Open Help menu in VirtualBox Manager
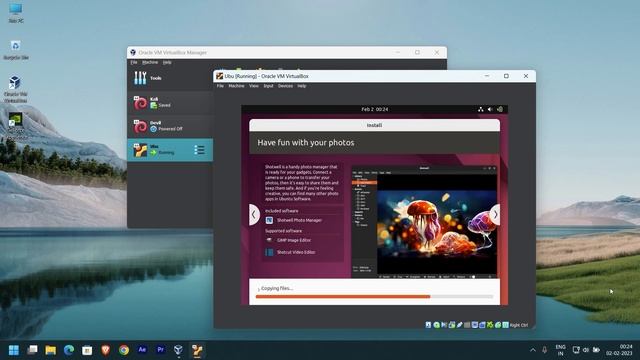Image resolution: width=640 pixels, height=360 pixels. [x=167, y=62]
